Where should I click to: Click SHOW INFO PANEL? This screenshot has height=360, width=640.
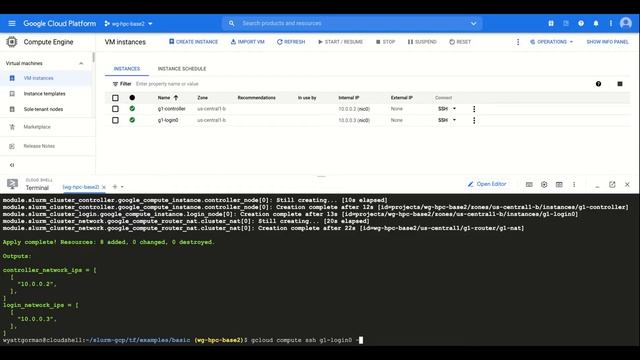(x=607, y=42)
